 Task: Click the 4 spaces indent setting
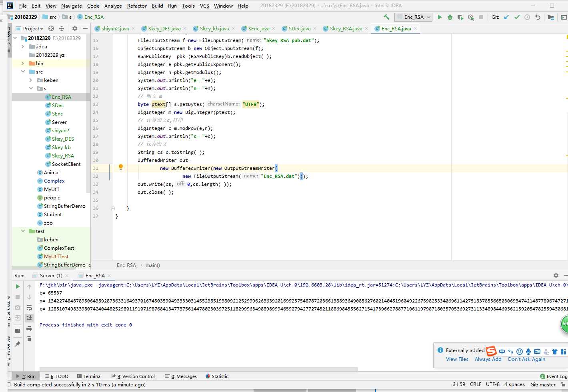[514, 384]
